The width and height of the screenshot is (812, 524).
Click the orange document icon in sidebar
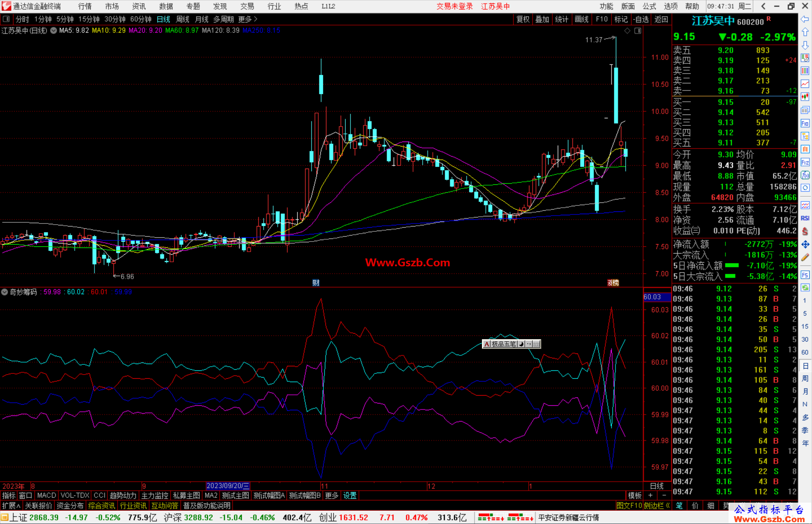click(805, 149)
